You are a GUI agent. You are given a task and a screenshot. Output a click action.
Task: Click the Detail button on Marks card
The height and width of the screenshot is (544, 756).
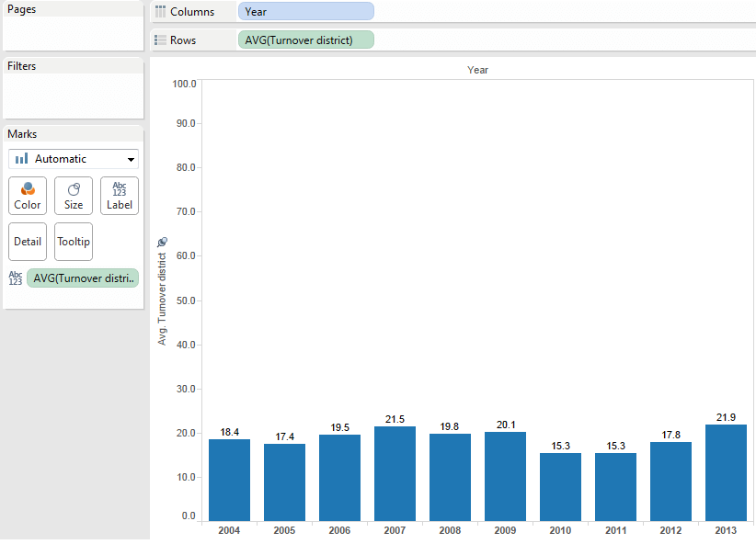27,241
